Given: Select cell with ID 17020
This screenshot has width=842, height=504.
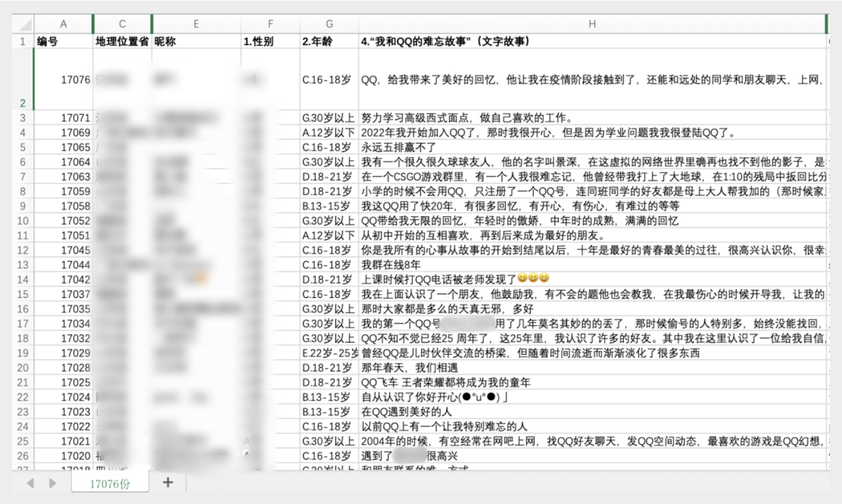Looking at the screenshot, I should pos(63,456).
